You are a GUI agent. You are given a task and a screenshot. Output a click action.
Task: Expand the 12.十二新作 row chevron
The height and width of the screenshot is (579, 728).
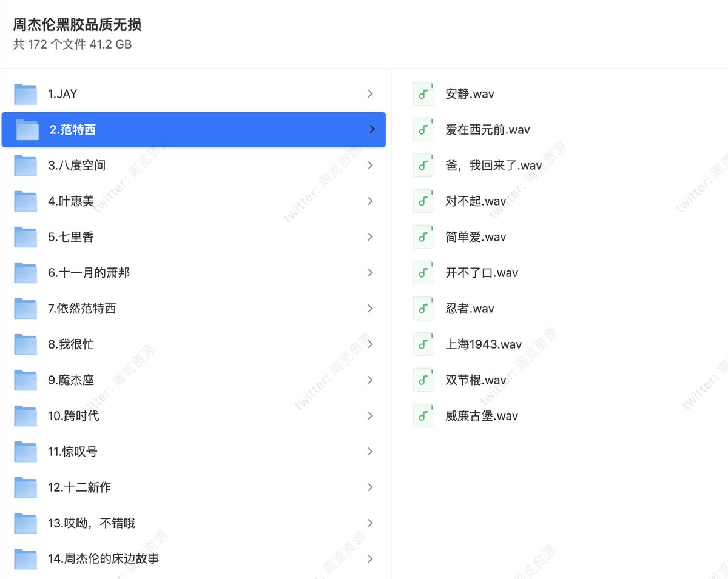click(x=371, y=487)
